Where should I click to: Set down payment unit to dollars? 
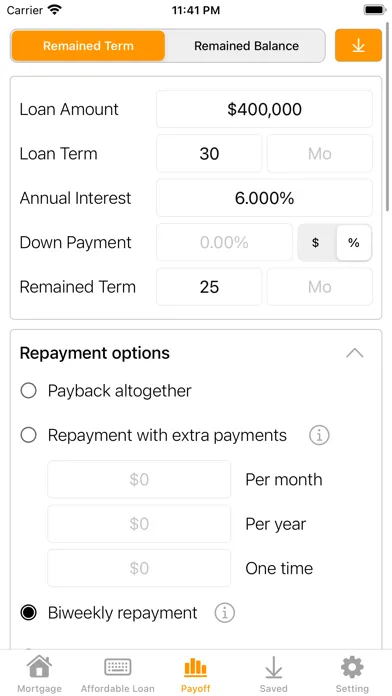[316, 243]
